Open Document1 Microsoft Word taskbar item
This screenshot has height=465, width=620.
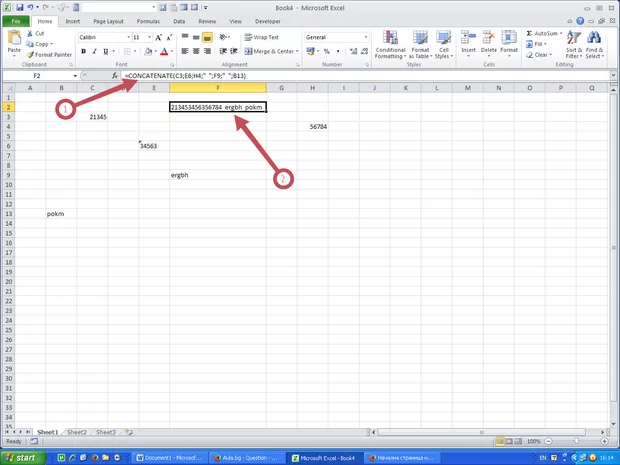click(x=169, y=458)
